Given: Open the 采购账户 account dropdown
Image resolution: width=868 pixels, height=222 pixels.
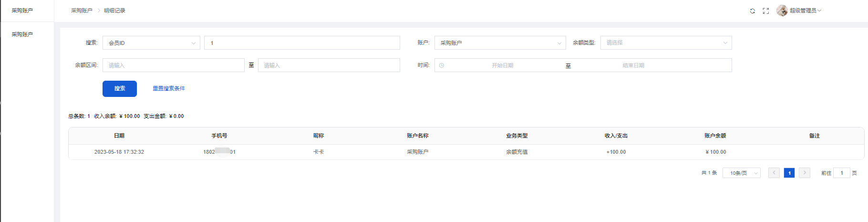Looking at the screenshot, I should (x=500, y=43).
